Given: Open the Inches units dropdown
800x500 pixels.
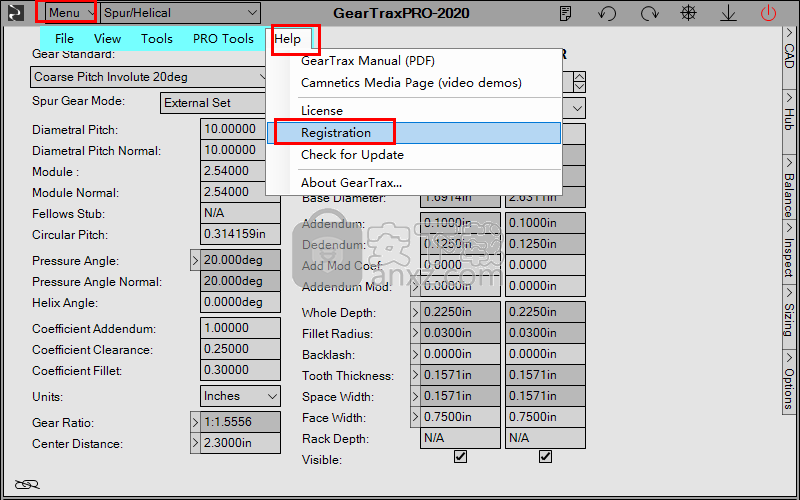Looking at the screenshot, I should (240, 396).
